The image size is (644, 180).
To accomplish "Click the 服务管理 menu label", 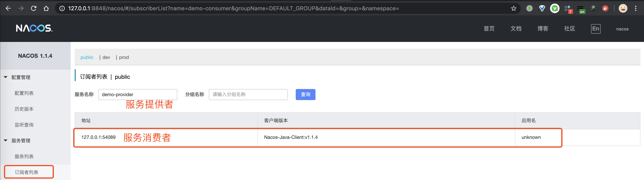I will pos(21,141).
